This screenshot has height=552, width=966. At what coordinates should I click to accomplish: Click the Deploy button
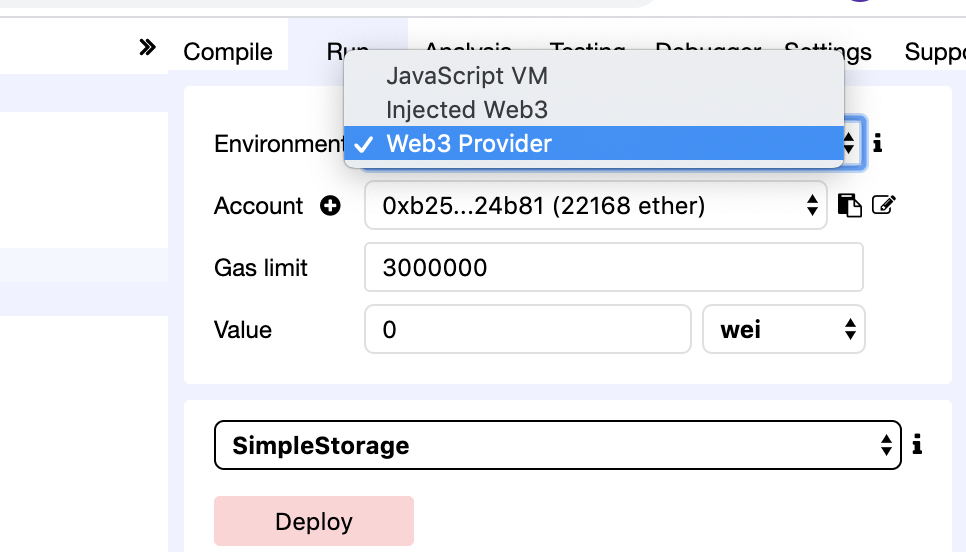point(314,521)
